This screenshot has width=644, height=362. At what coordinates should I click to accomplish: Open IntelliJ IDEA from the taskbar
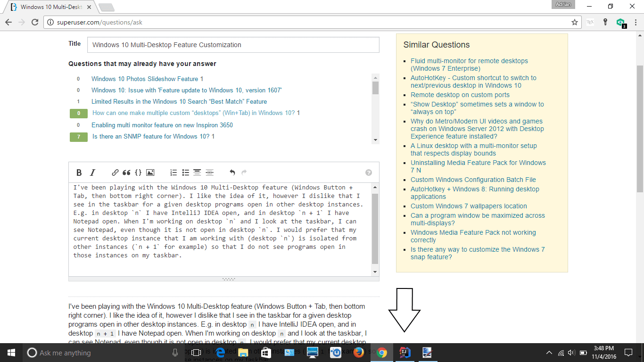point(405,353)
